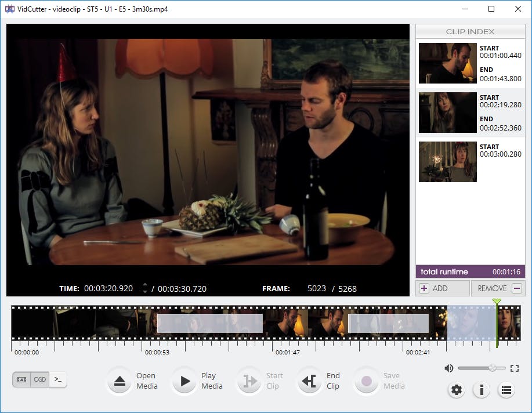Click the END time 00:02:52.360

click(501, 128)
